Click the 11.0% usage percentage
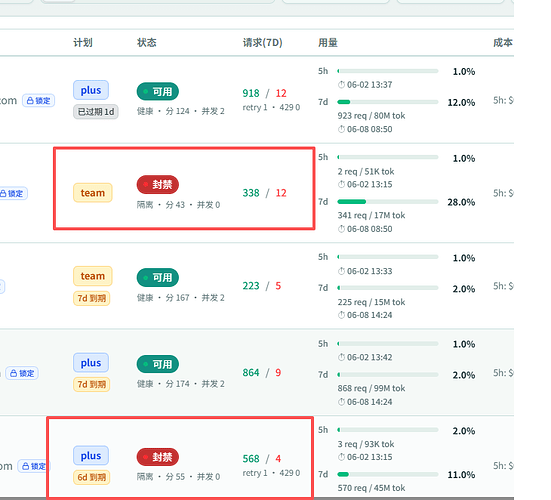The height and width of the screenshot is (500, 551). click(x=461, y=475)
